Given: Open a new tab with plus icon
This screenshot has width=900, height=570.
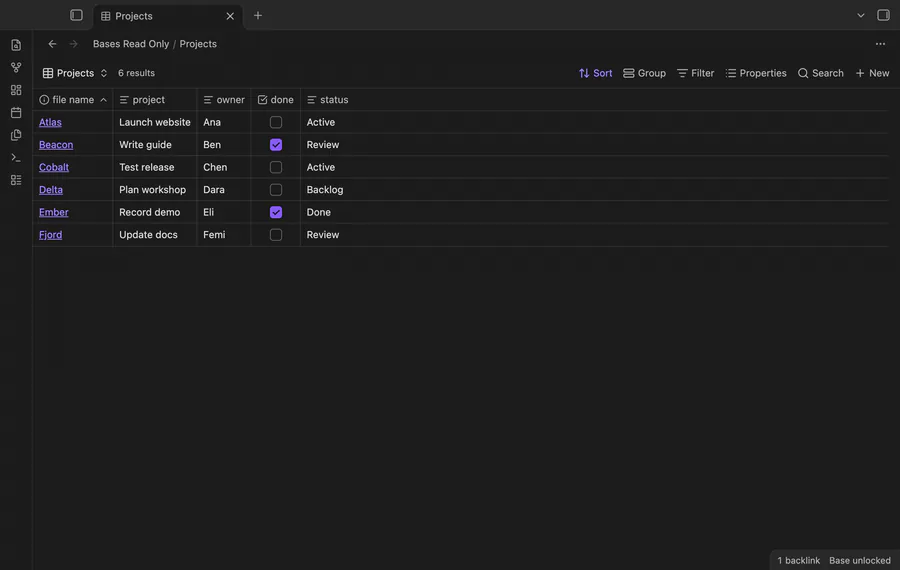Looking at the screenshot, I should pos(258,15).
